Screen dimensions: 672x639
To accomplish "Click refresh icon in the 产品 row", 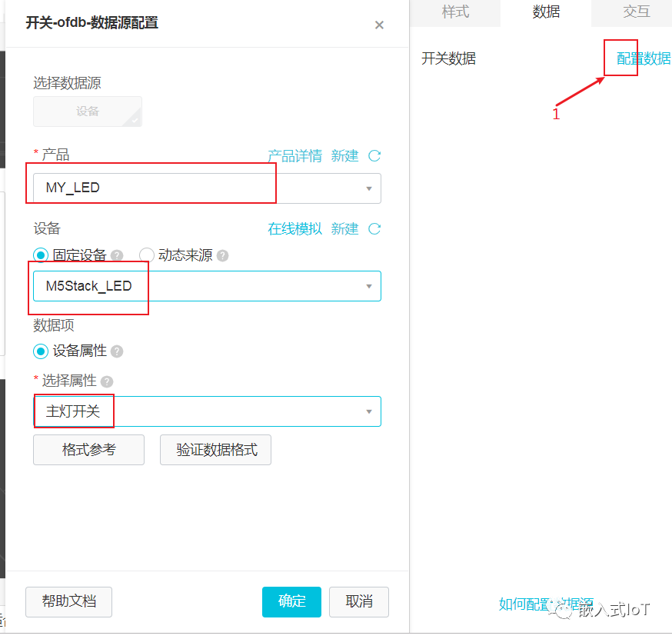I will tap(374, 156).
